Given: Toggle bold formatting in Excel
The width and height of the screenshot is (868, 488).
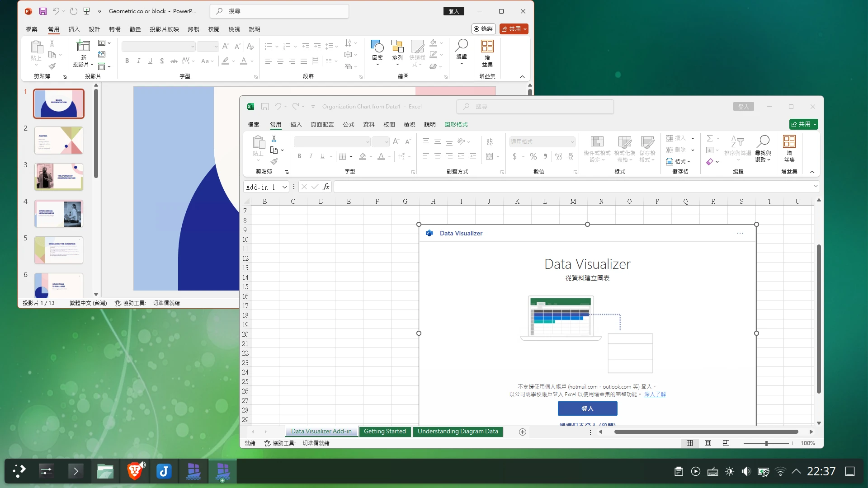Looking at the screenshot, I should click(x=299, y=156).
